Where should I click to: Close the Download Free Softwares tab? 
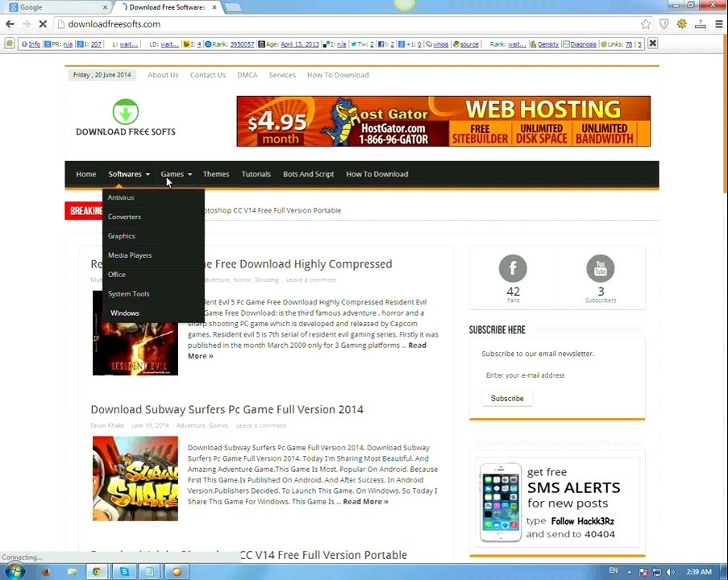coord(214,7)
